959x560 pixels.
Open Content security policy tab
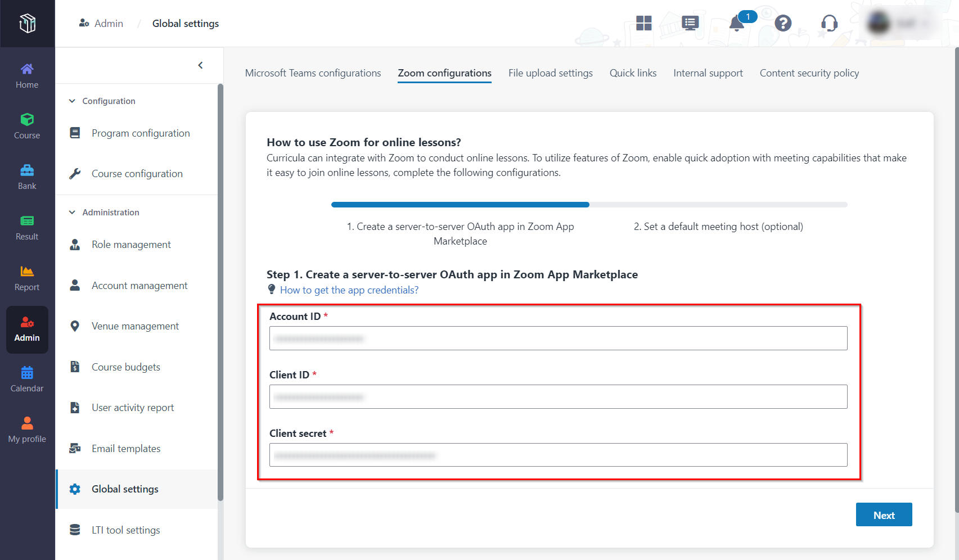coord(809,73)
